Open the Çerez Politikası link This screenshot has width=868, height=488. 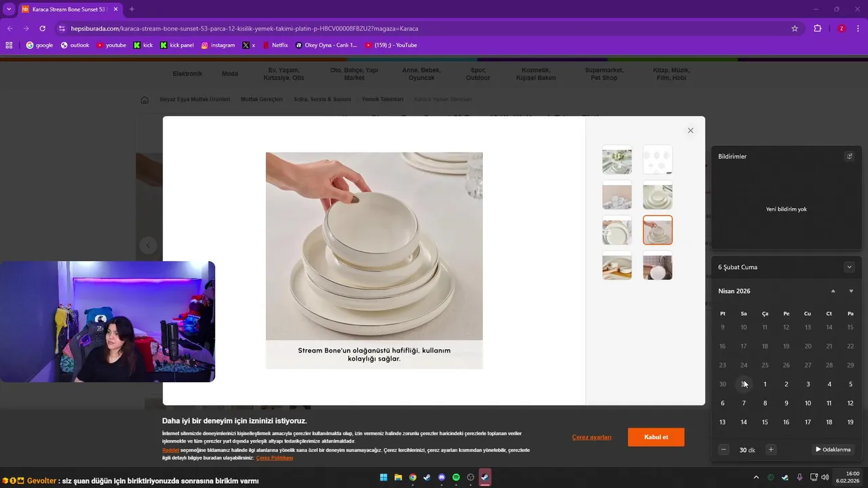click(x=275, y=458)
